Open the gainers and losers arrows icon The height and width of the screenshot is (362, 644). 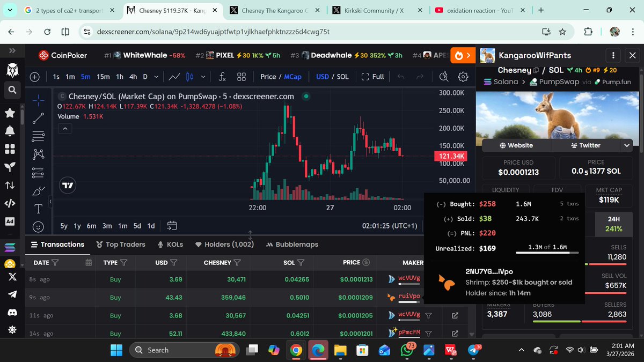pos(10,186)
